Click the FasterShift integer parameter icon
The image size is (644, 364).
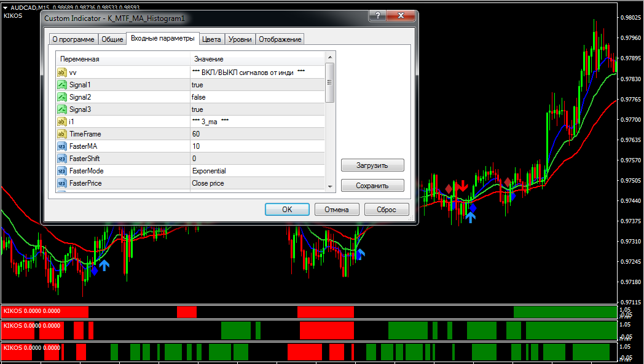[x=61, y=159]
